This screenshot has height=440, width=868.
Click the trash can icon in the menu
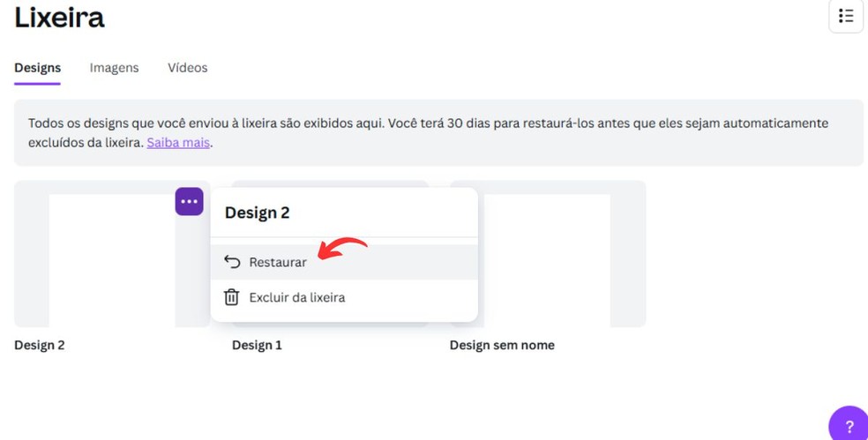(231, 297)
